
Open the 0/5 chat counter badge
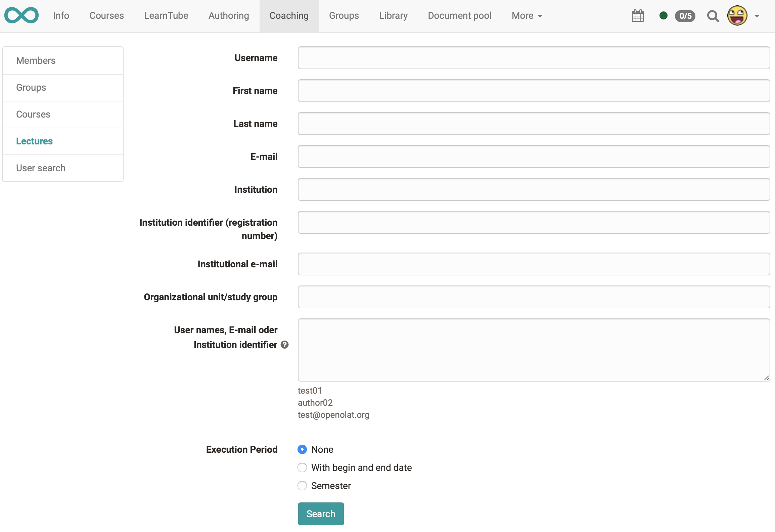(x=685, y=16)
